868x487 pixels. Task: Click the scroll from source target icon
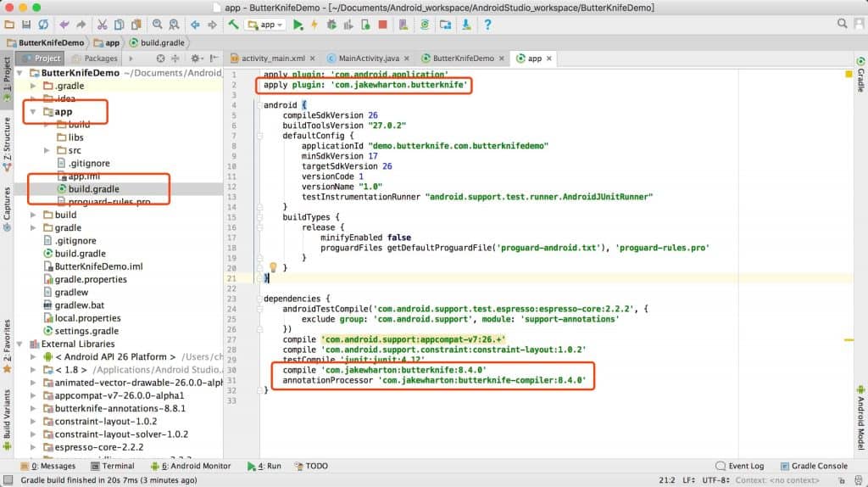pos(160,59)
